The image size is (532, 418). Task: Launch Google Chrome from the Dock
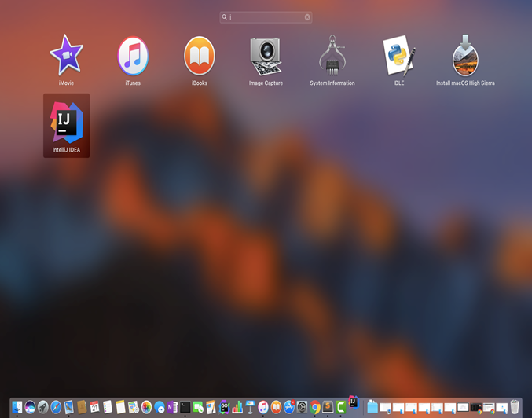pyautogui.click(x=315, y=407)
